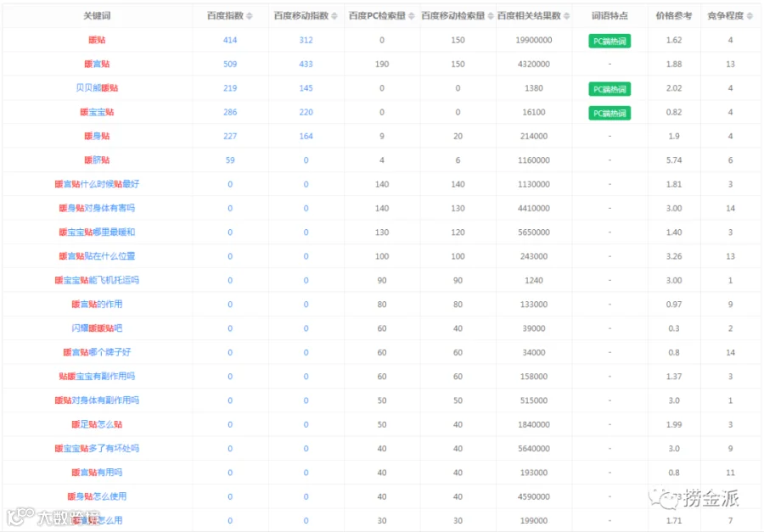The image size is (764, 532).
Task: Click mobile index value 220
Action: pyautogui.click(x=306, y=112)
